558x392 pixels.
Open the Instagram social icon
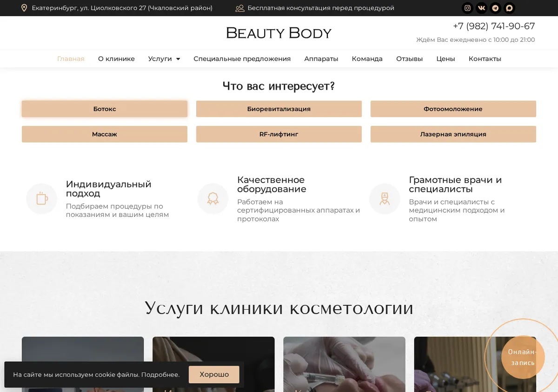468,8
